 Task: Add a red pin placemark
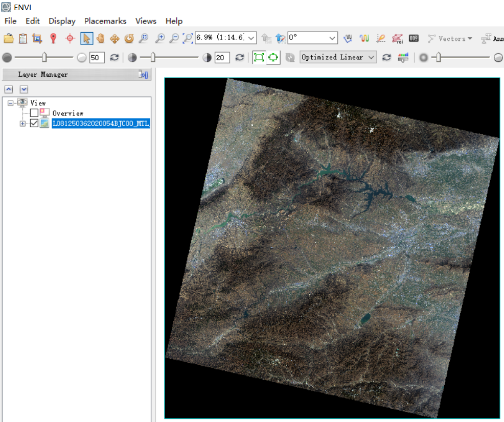point(53,38)
